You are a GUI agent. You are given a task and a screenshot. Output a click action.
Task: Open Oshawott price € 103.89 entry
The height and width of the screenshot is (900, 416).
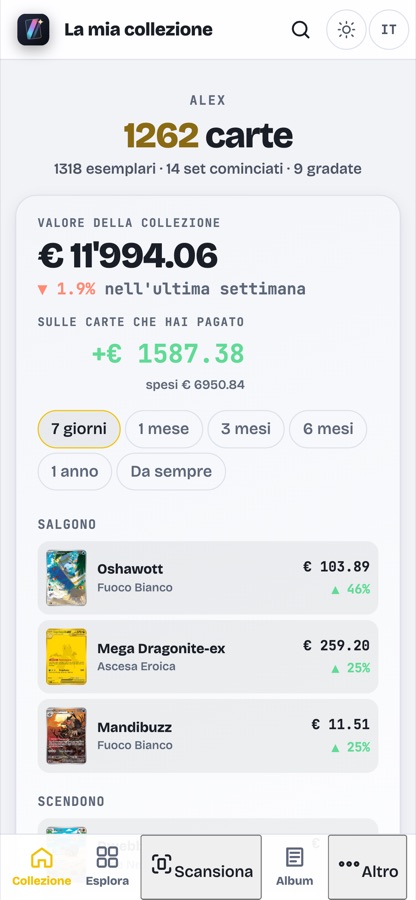pyautogui.click(x=336, y=567)
